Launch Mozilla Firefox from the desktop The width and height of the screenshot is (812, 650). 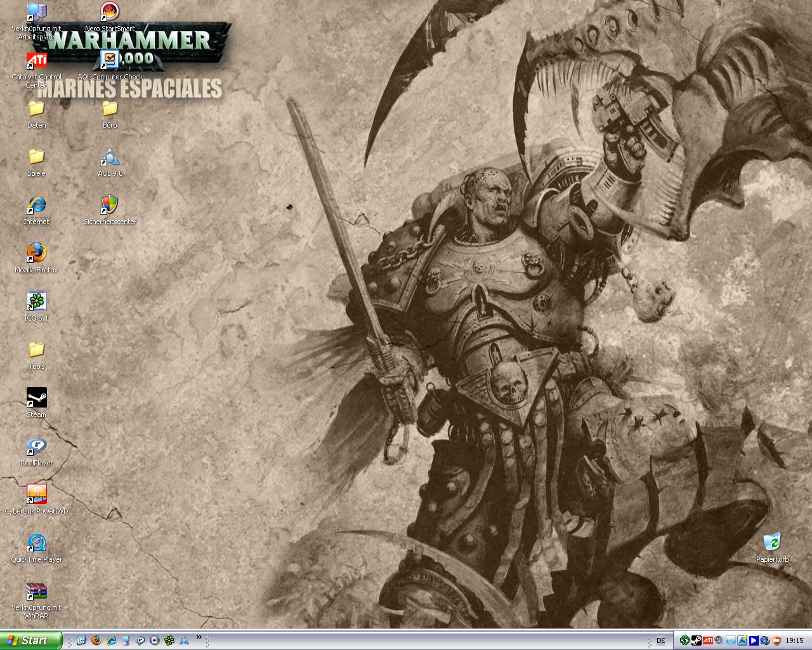(36, 253)
